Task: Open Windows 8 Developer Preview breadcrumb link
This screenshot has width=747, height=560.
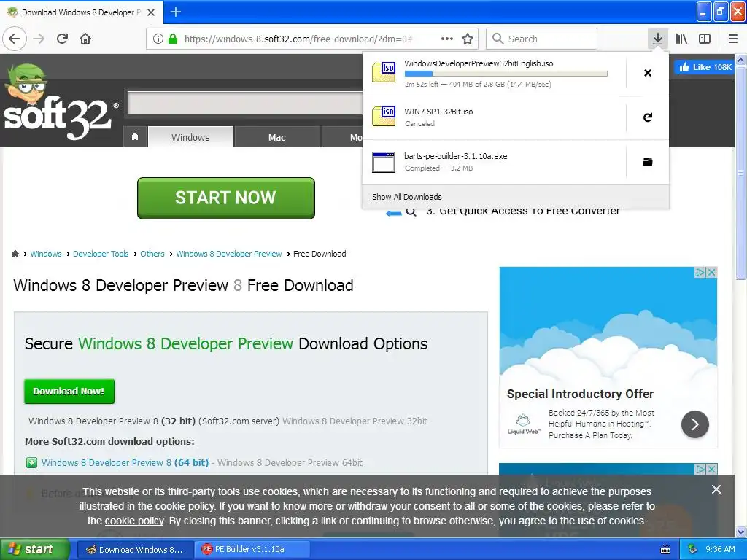Action: pos(228,254)
